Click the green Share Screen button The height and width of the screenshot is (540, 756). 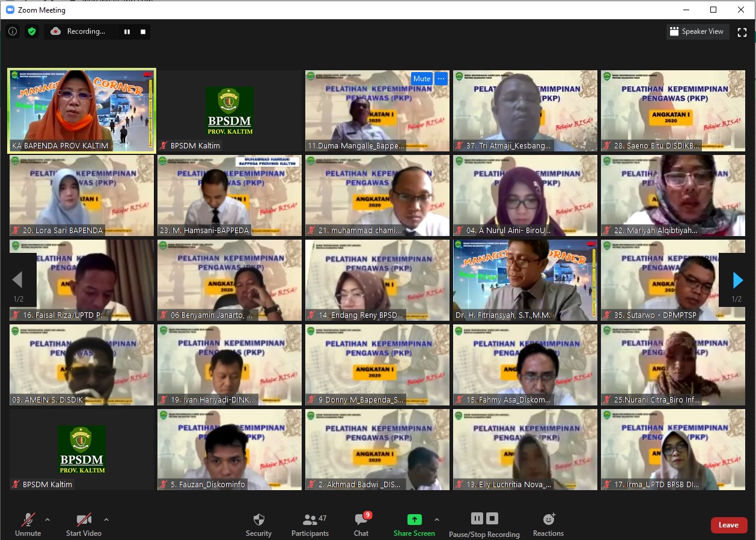pos(414,524)
